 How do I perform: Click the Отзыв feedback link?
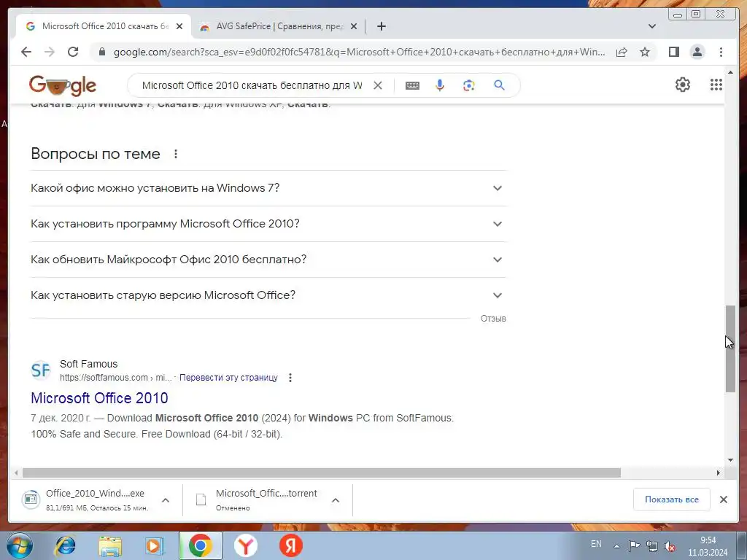(493, 319)
